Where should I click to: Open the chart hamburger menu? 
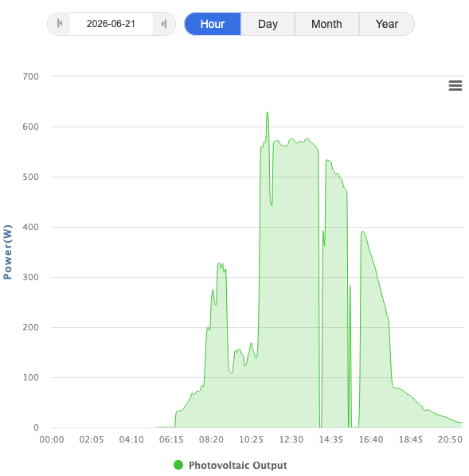(455, 86)
